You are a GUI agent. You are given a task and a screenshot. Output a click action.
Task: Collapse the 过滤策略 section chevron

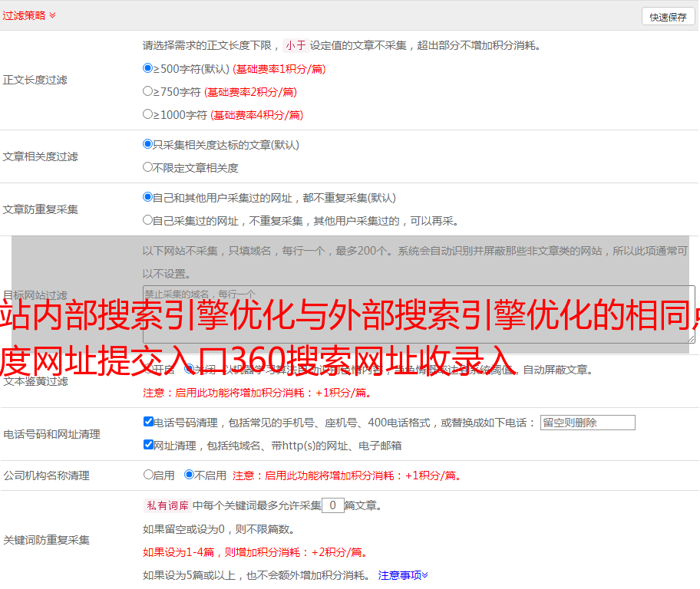tap(52, 15)
